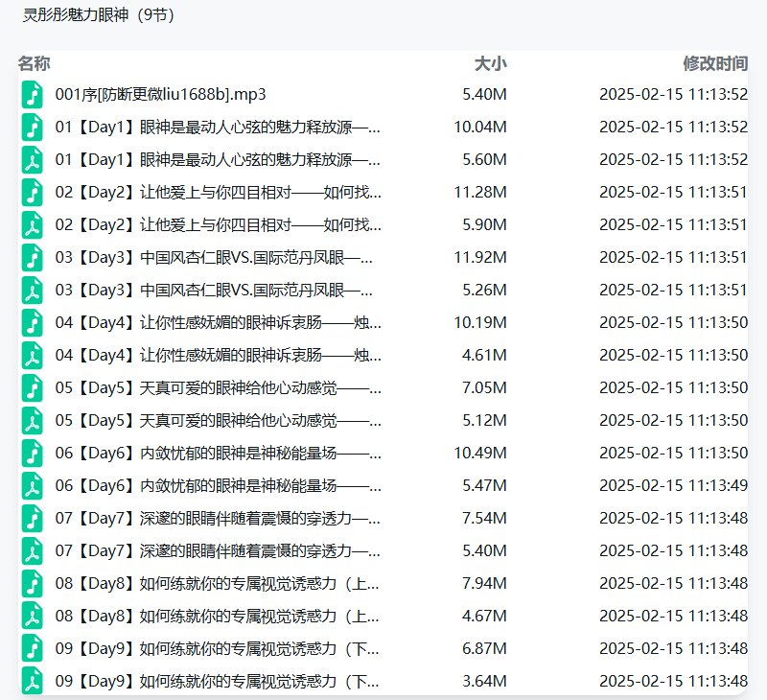Click the size value 3.64M
This screenshot has width=767, height=700.
[484, 682]
